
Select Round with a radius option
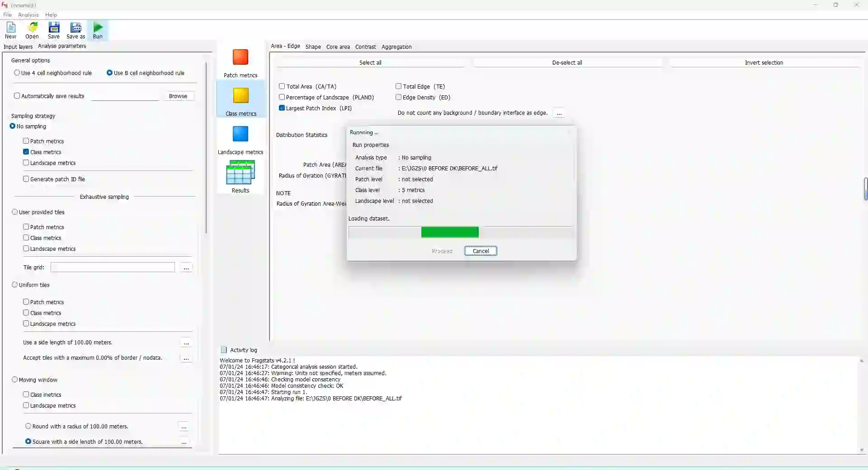(28, 426)
